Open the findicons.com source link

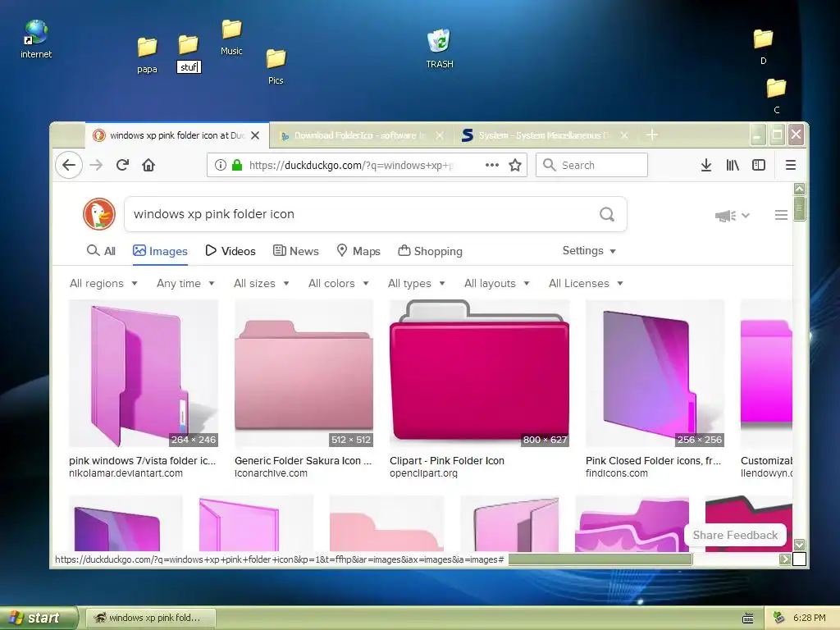click(617, 473)
